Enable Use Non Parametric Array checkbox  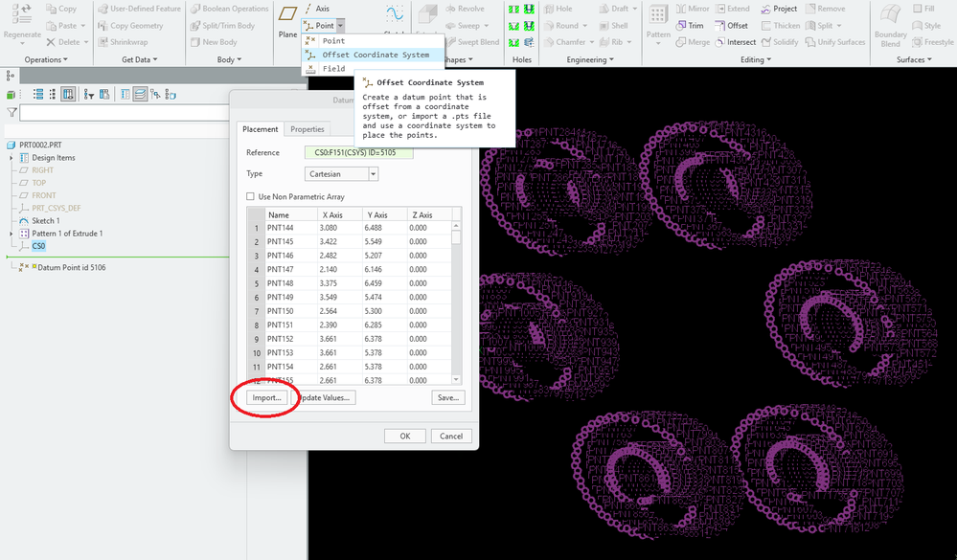(x=251, y=196)
